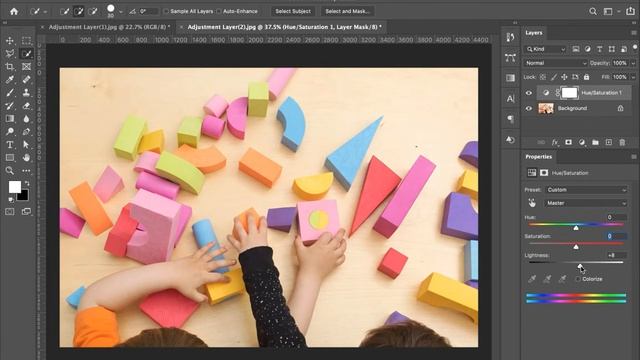Viewport: 640px width, 360px height.
Task: Select the History Brush tool
Action: point(10,106)
